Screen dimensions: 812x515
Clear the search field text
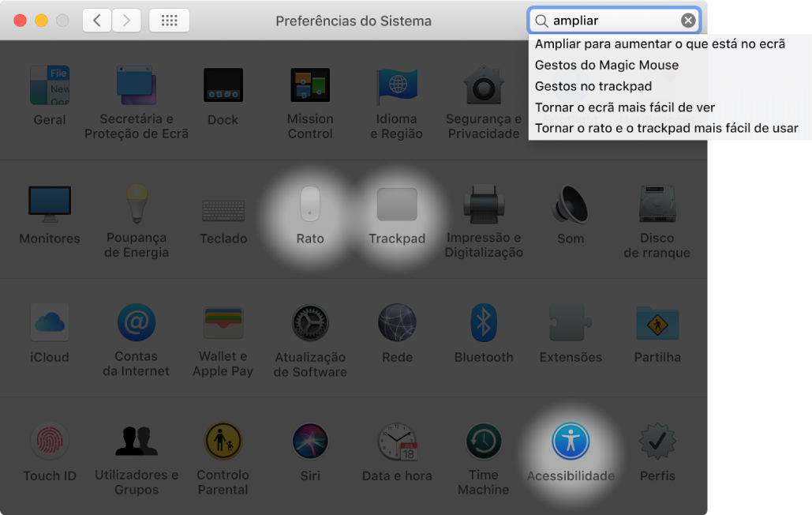tap(688, 21)
